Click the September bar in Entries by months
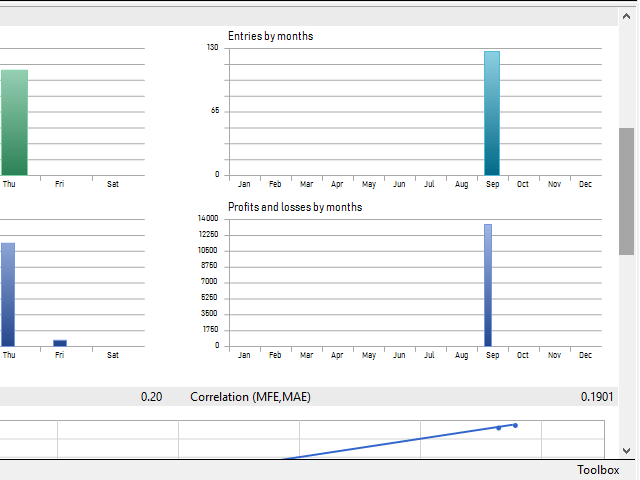 click(491, 113)
